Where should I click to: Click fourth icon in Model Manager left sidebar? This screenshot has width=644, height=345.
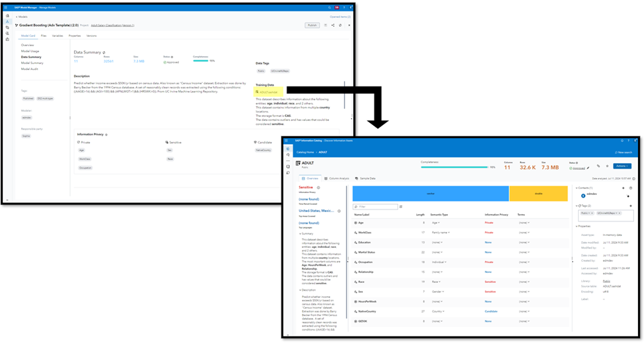tap(7, 33)
